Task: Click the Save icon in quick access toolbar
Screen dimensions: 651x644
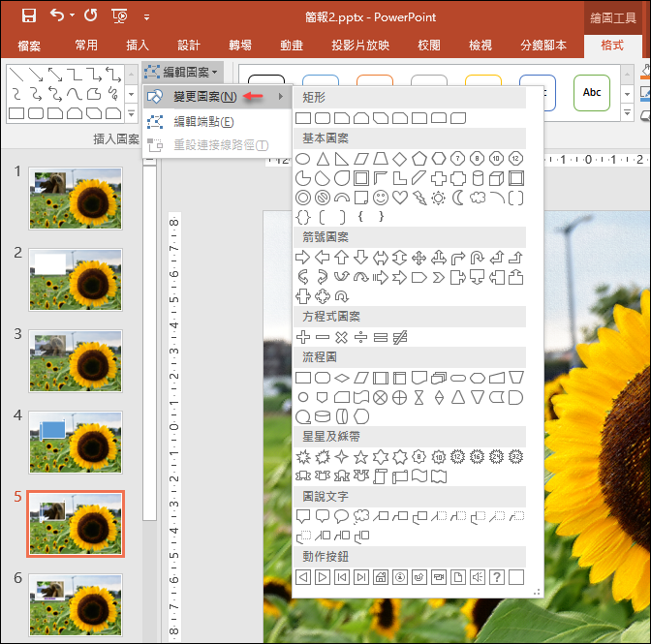Action: 28,15
